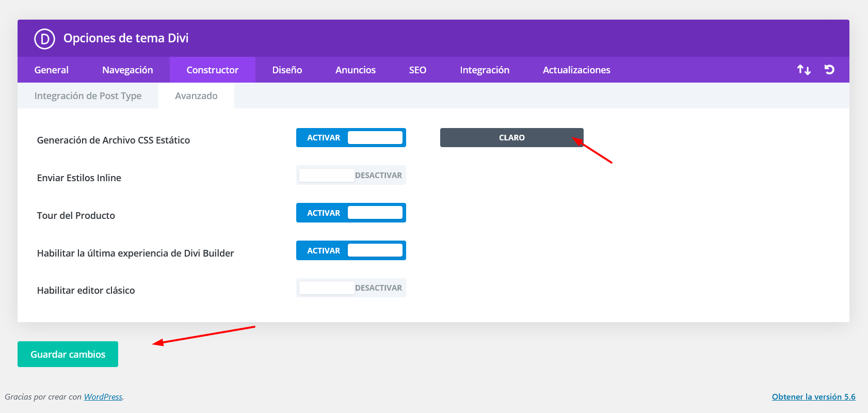Switch to the SEO tab
This screenshot has width=868, height=413.
point(417,70)
